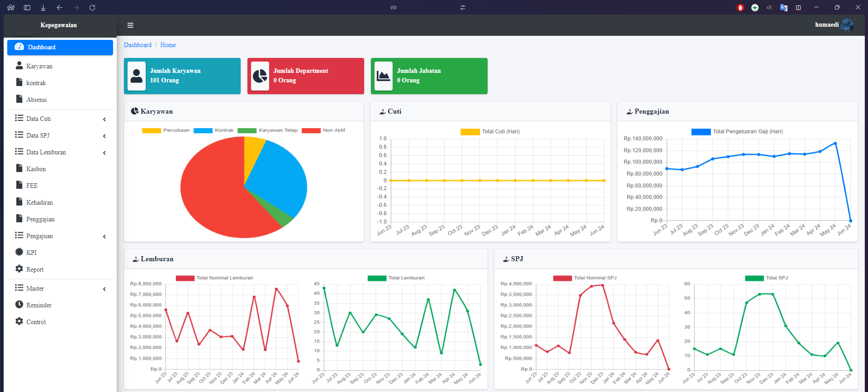This screenshot has width=868, height=392.
Task: Click the Pengajuan list icon
Action: pos(19,235)
